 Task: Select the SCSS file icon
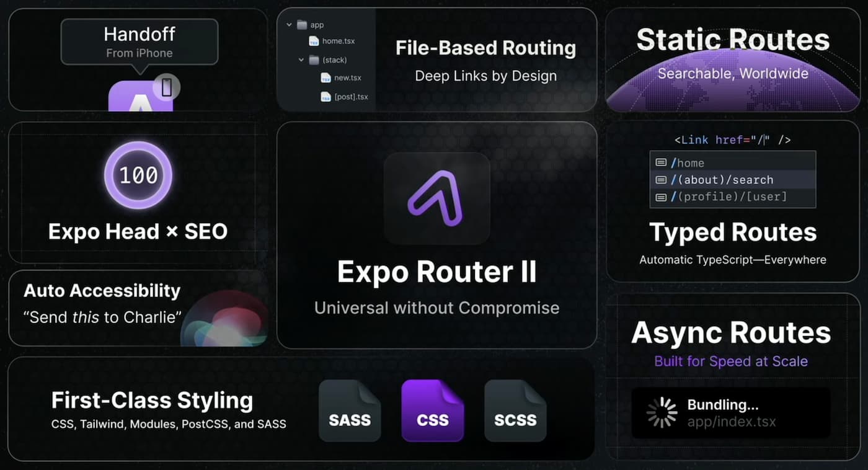(515, 410)
